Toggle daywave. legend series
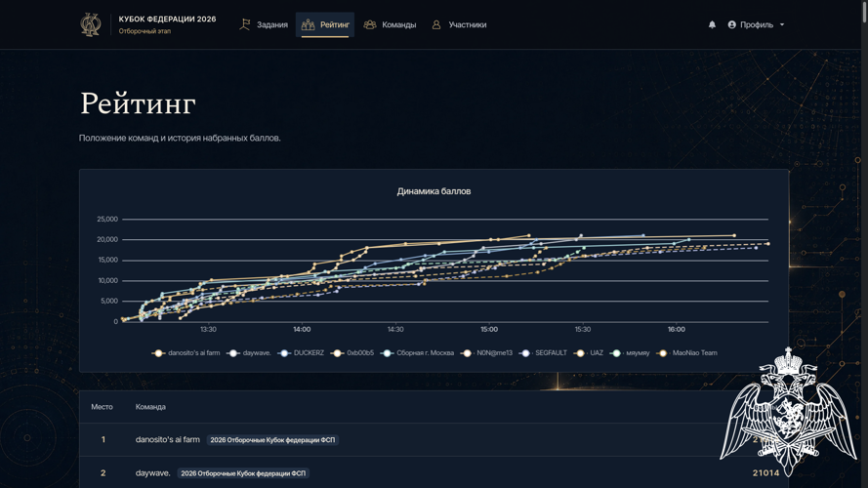Screen dimensions: 868x488 (249, 353)
